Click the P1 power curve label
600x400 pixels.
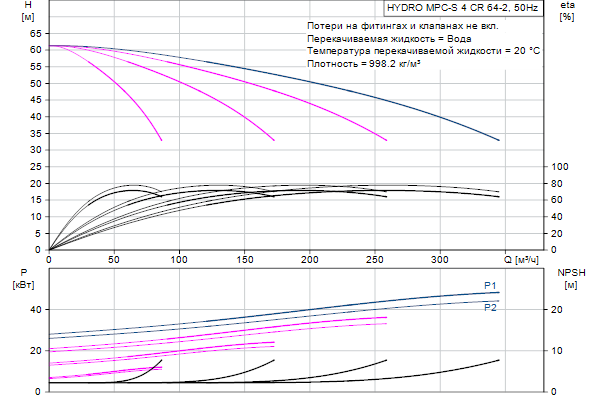point(490,286)
